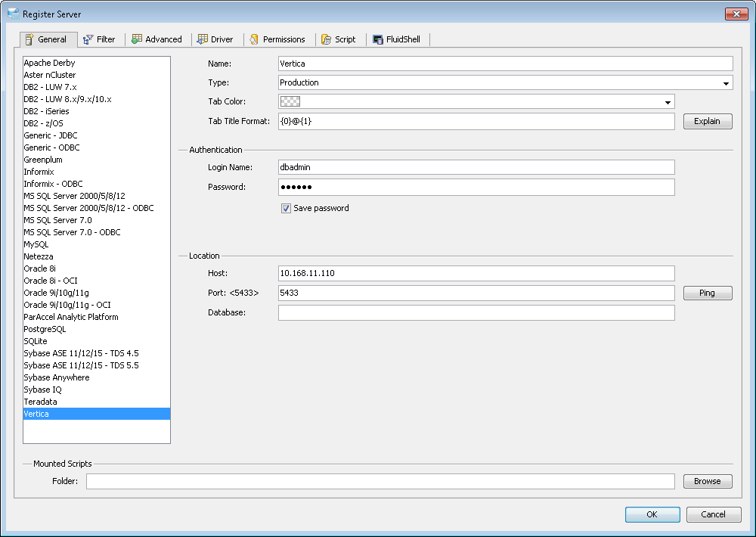Click the Explain button
This screenshot has width=756, height=537.
click(x=708, y=121)
